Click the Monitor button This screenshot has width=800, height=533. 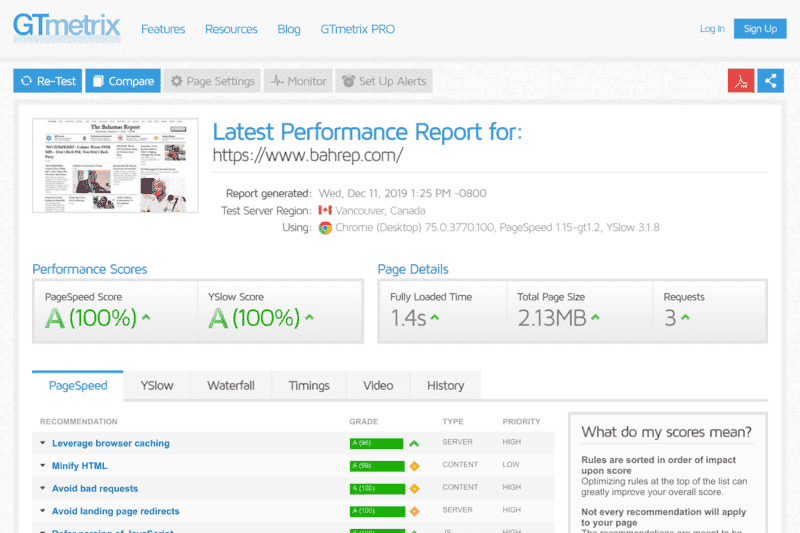click(x=298, y=81)
